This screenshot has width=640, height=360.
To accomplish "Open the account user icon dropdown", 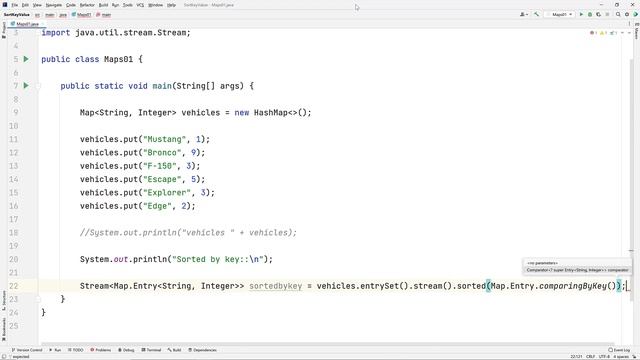I will [x=524, y=14].
